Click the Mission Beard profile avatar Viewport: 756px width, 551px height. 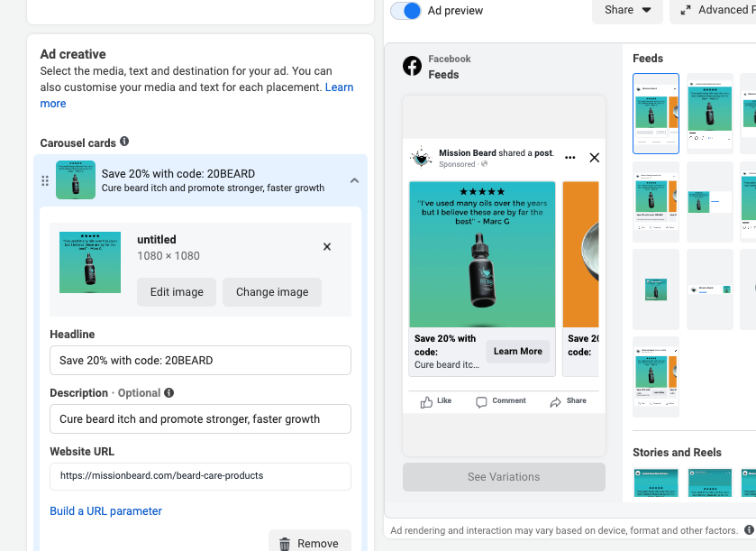tap(422, 157)
